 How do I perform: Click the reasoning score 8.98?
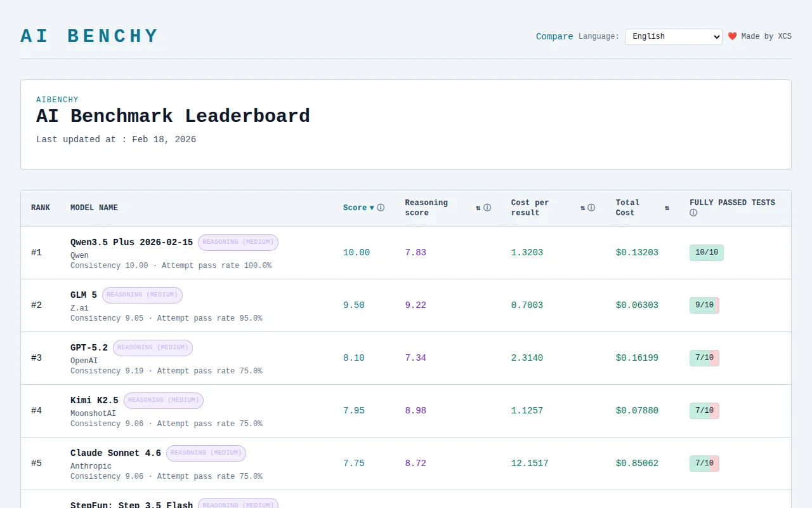tap(416, 411)
